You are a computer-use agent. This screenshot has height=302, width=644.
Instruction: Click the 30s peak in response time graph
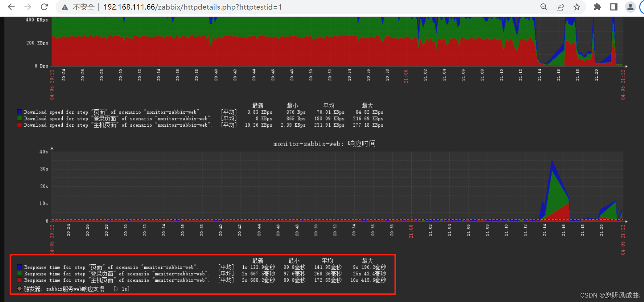(552, 161)
